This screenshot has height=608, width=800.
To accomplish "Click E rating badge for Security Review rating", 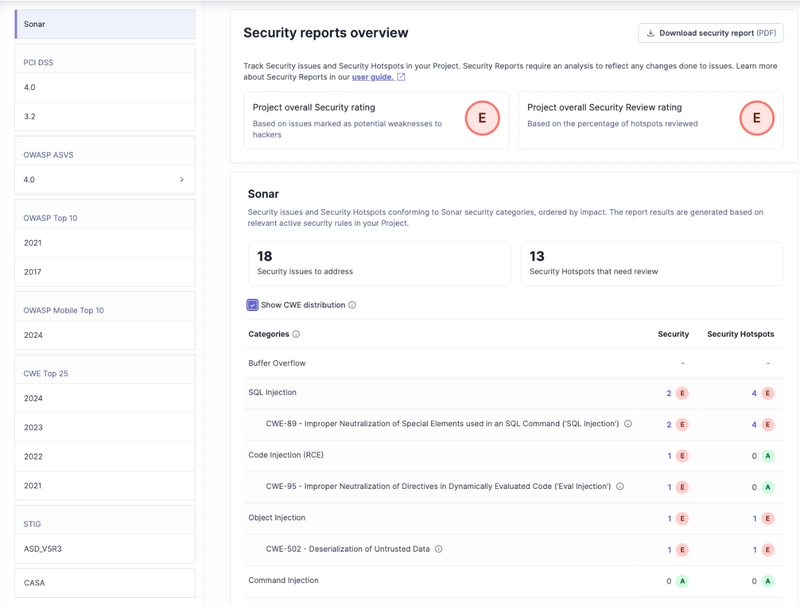I will [756, 118].
